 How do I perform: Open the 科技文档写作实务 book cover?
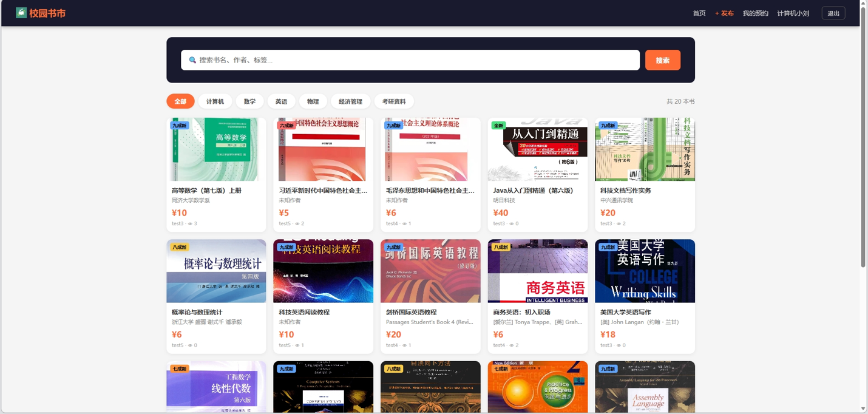tap(645, 149)
